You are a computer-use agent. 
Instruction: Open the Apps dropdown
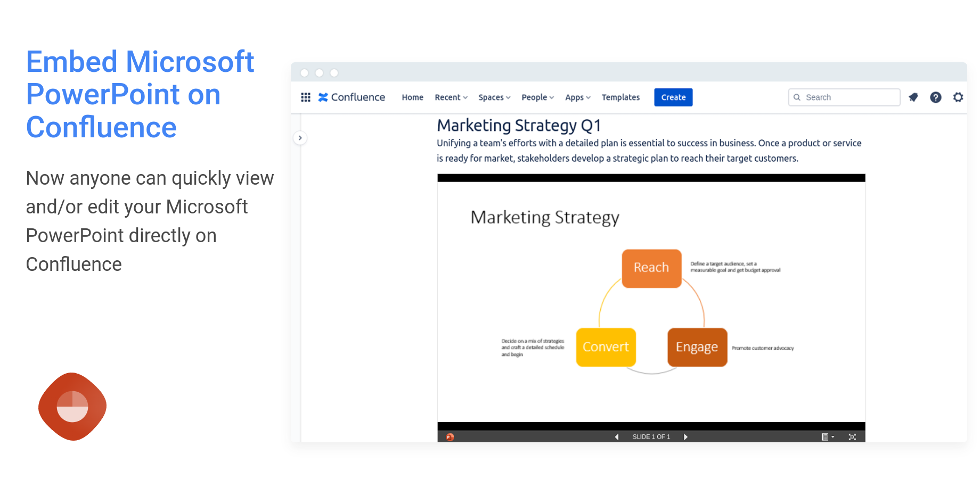click(578, 97)
